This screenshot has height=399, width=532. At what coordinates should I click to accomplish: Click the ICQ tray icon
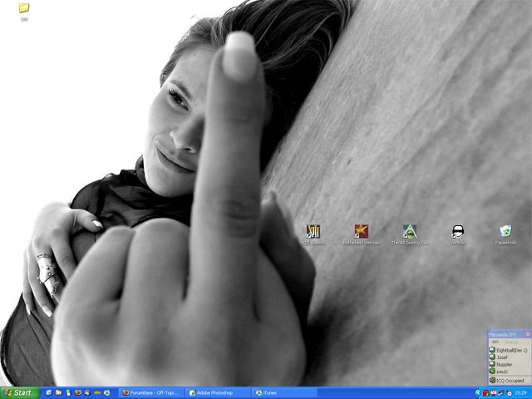tap(494, 393)
